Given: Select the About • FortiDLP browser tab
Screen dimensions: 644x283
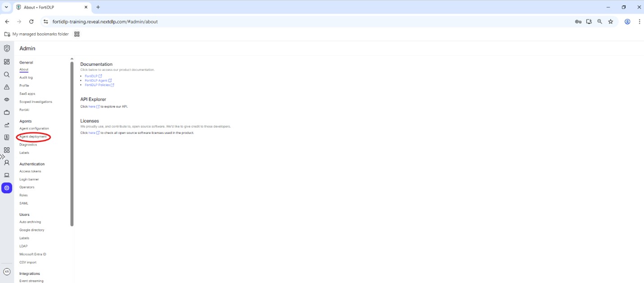Looking at the screenshot, I should [52, 7].
